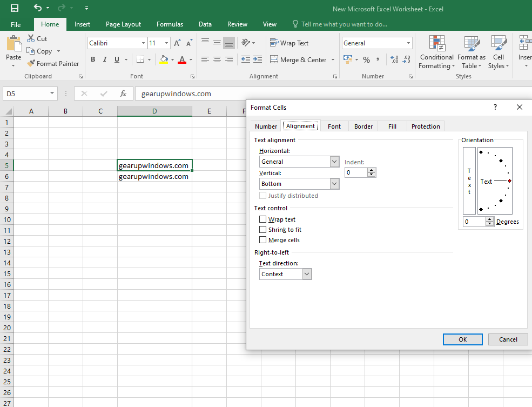This screenshot has height=407, width=532.
Task: Open the Vertical alignment dropdown
Action: tap(334, 184)
